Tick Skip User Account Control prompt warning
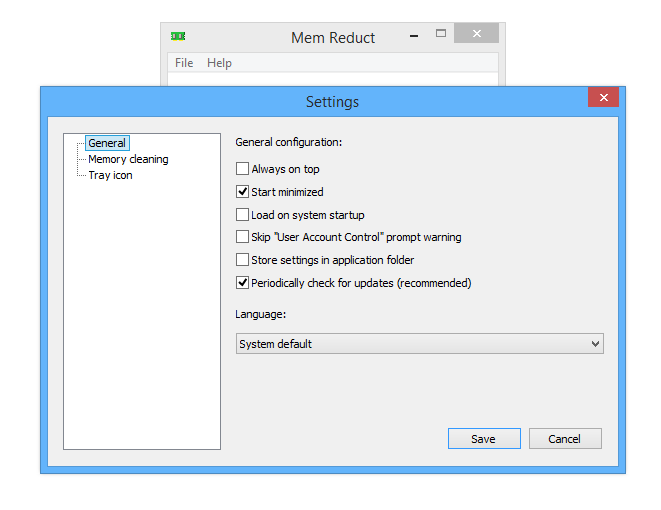The image size is (661, 510). point(242,237)
